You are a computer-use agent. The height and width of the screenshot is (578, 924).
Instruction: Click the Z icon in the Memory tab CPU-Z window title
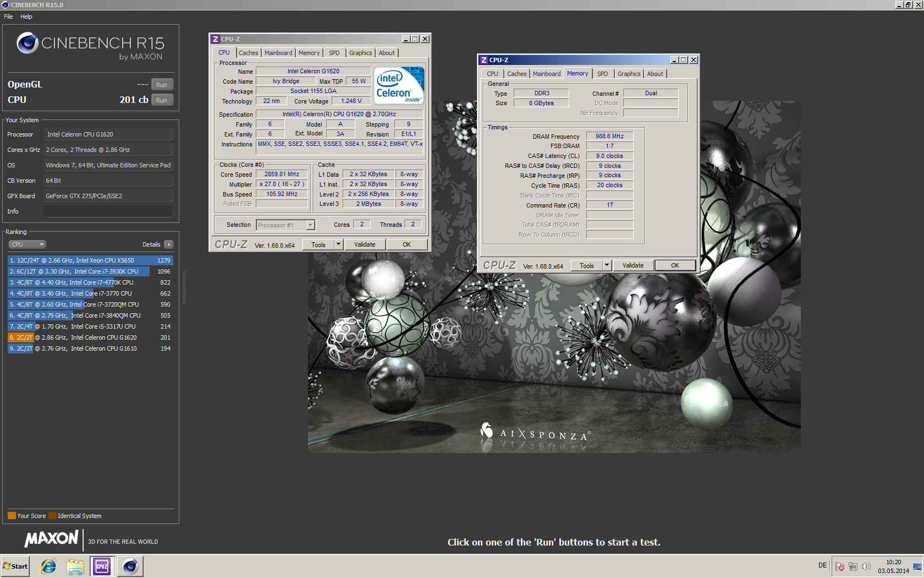tap(484, 60)
